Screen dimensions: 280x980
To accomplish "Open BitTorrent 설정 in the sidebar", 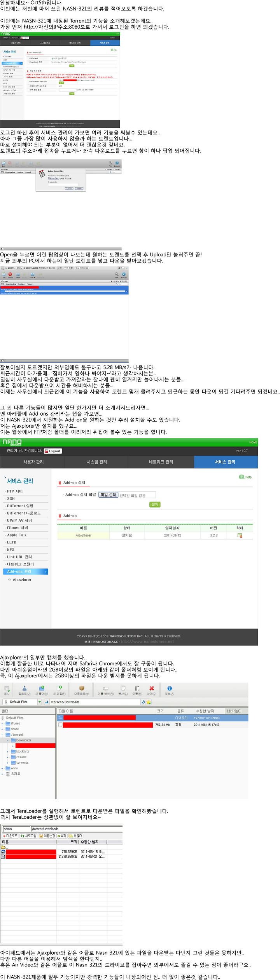I will [20, 506].
